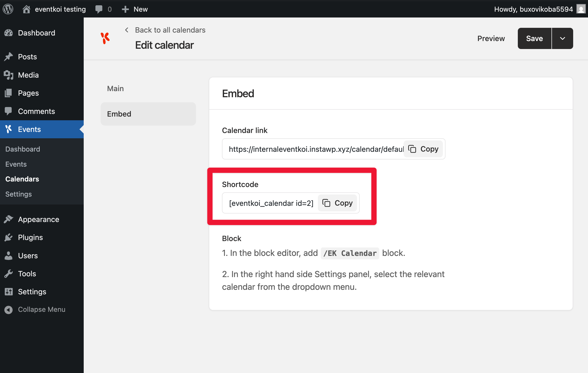The image size is (588, 373).
Task: Open the Events submenu Settings
Action: (19, 194)
